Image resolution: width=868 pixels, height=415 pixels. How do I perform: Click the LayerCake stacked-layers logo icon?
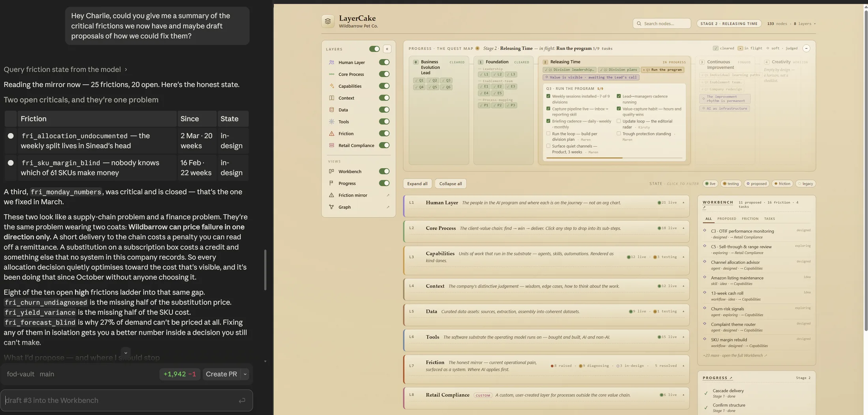(x=327, y=21)
